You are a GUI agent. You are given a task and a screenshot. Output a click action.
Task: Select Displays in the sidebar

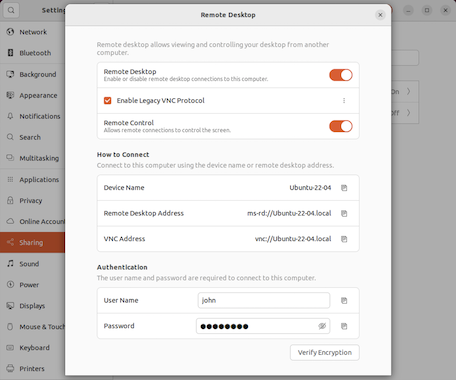pyautogui.click(x=33, y=306)
